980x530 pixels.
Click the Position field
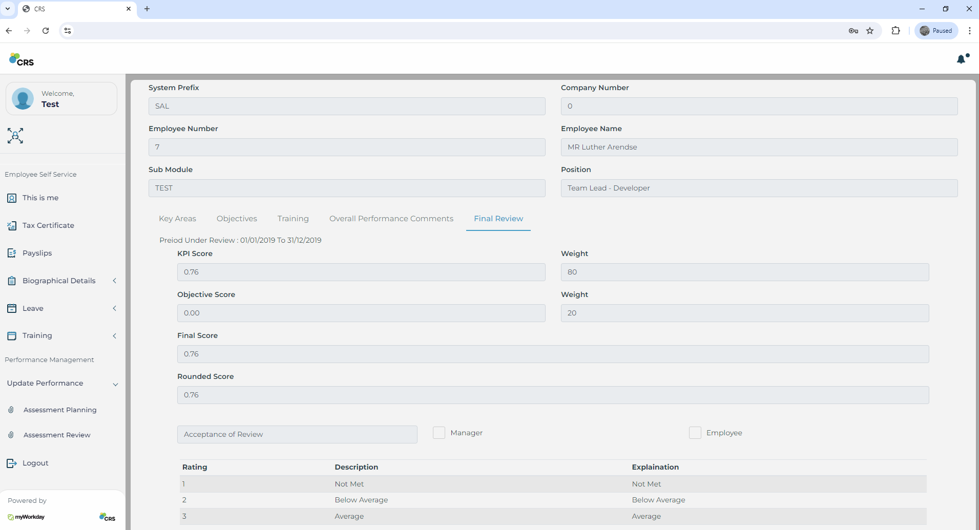tap(759, 188)
